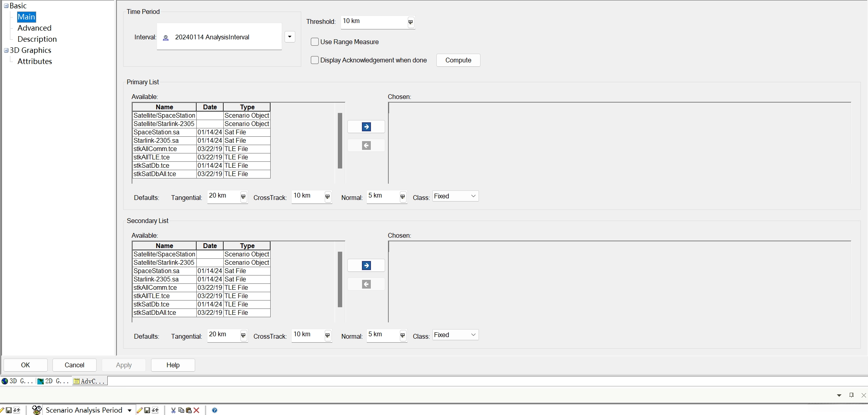Select the AdvC... window tab

click(89, 381)
